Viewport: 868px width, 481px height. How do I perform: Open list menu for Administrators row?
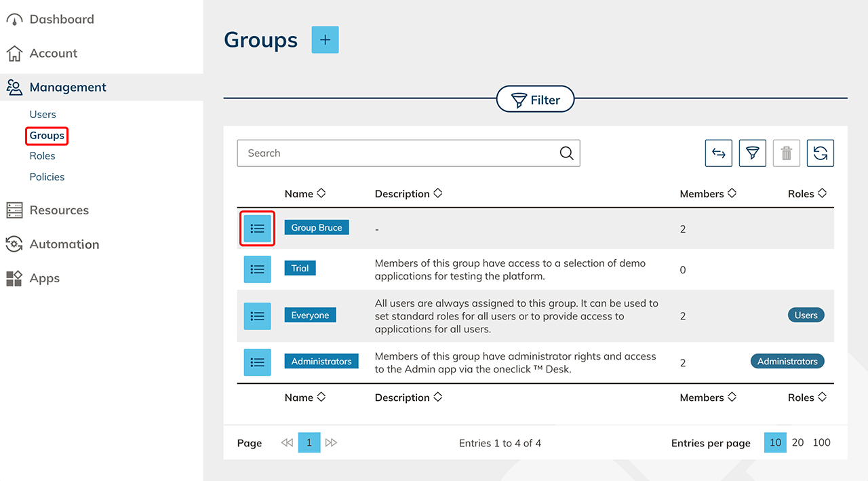[257, 362]
